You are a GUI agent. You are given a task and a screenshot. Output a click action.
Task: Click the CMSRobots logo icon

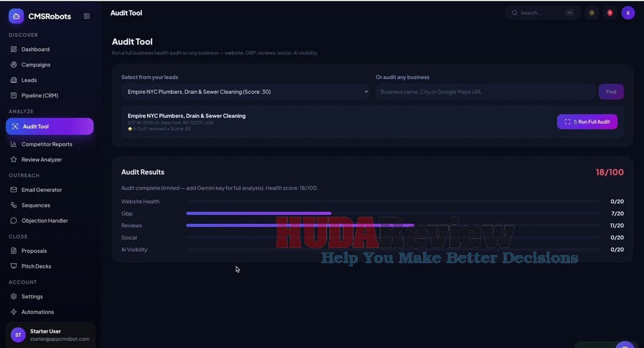coord(16,16)
